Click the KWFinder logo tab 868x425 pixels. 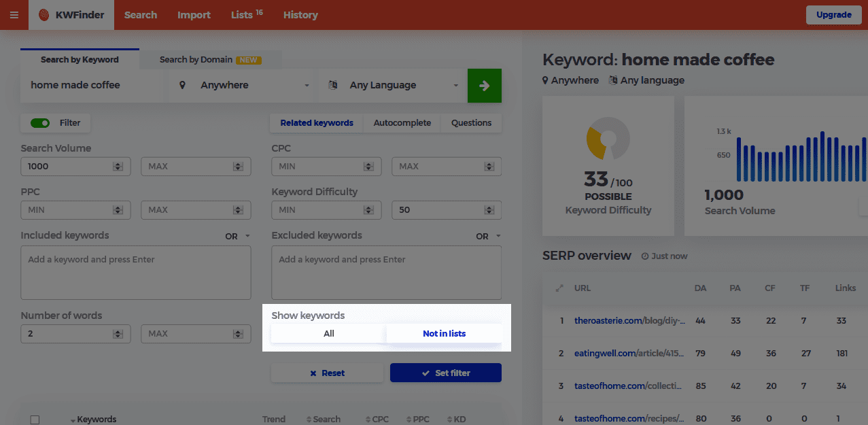click(71, 15)
